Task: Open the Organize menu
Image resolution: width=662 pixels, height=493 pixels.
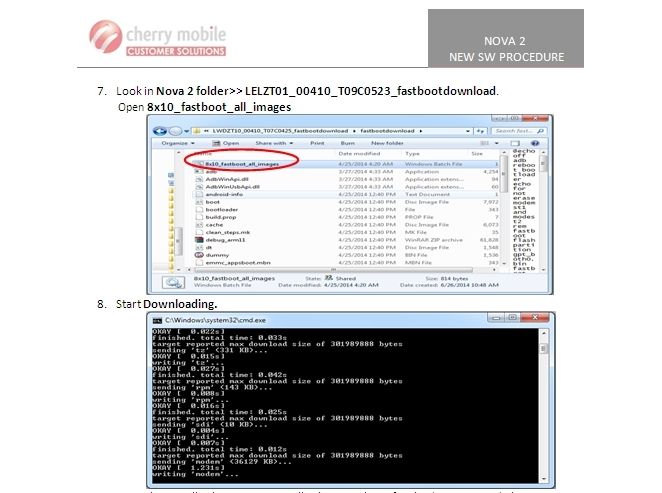Action: click(x=178, y=143)
